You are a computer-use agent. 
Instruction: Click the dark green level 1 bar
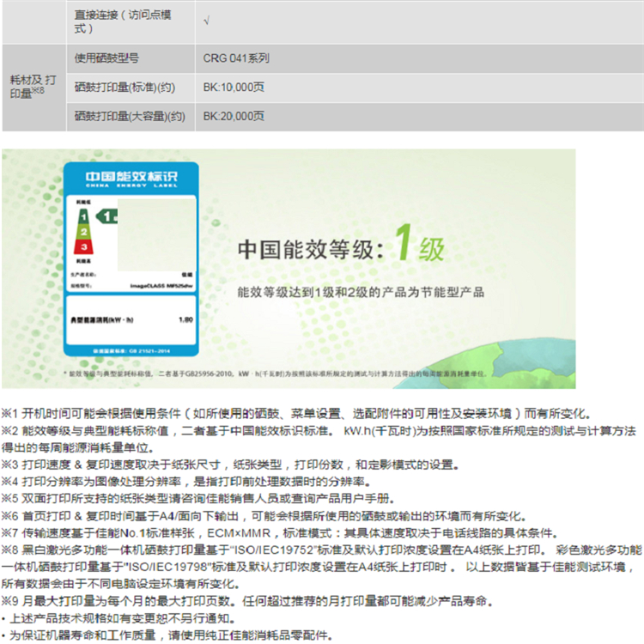point(82,216)
